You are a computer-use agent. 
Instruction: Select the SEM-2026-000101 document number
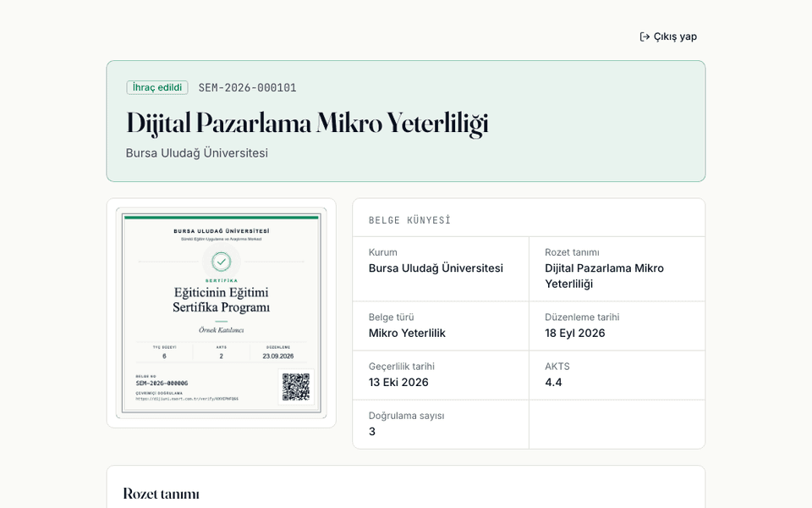248,87
